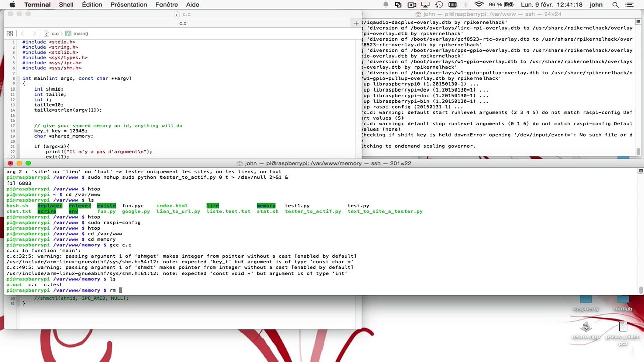Click highlighted 'memory' directory in terminal

click(266, 206)
